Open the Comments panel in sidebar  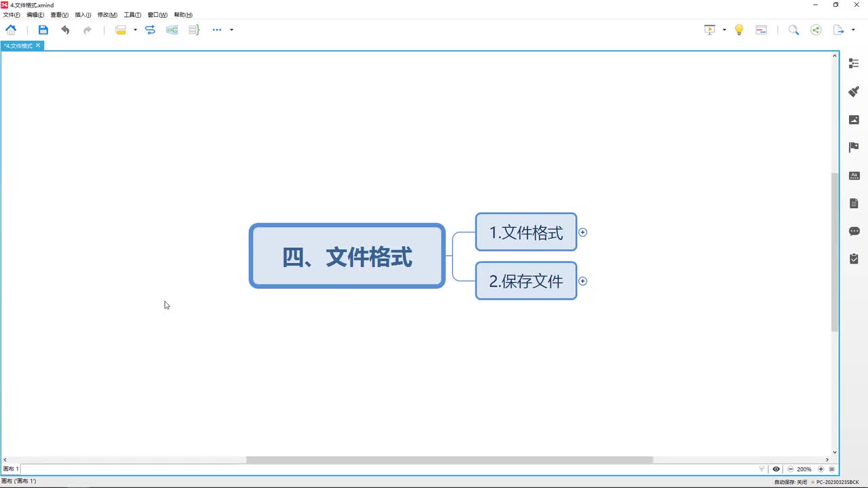(854, 231)
